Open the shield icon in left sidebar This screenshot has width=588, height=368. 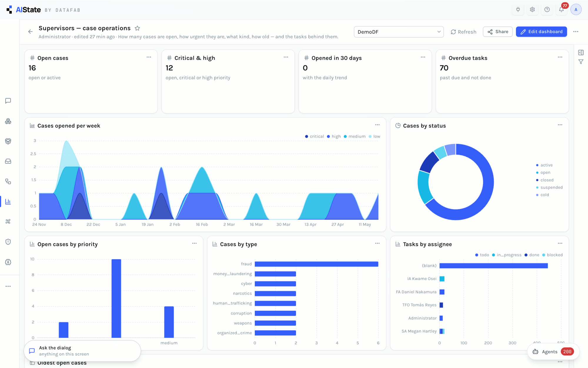(8, 242)
